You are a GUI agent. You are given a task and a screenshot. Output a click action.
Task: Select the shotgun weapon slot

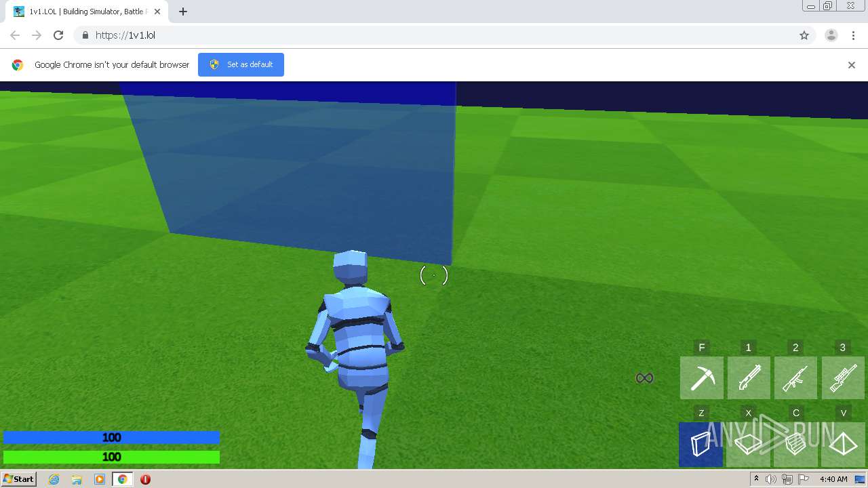click(x=749, y=378)
